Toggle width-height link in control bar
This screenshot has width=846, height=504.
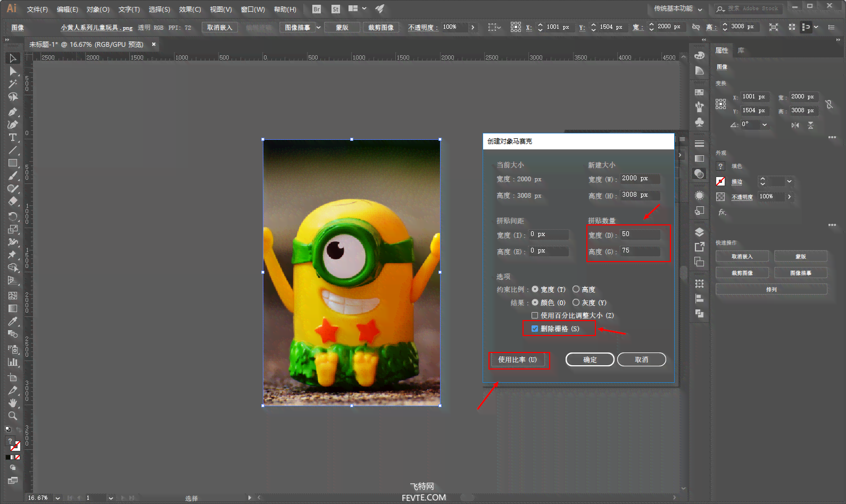[x=695, y=27]
